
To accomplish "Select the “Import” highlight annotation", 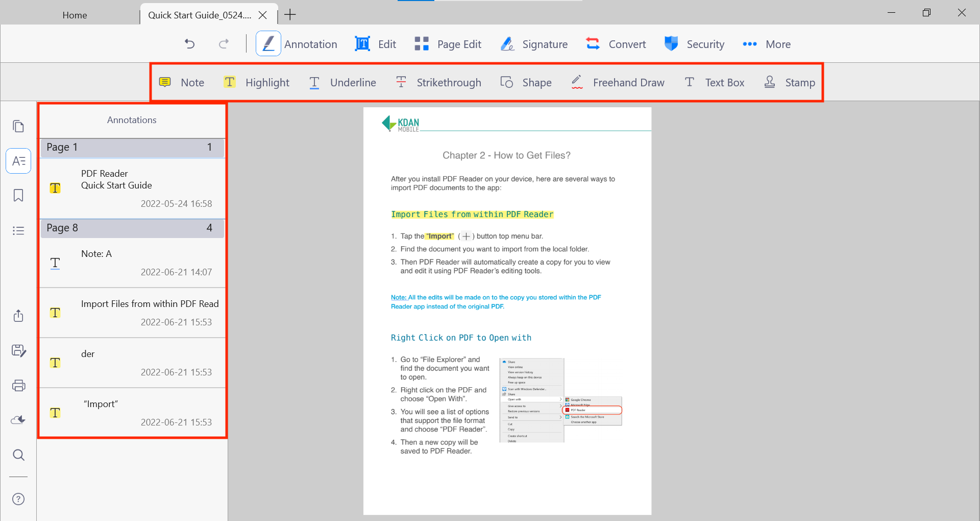I will point(132,413).
